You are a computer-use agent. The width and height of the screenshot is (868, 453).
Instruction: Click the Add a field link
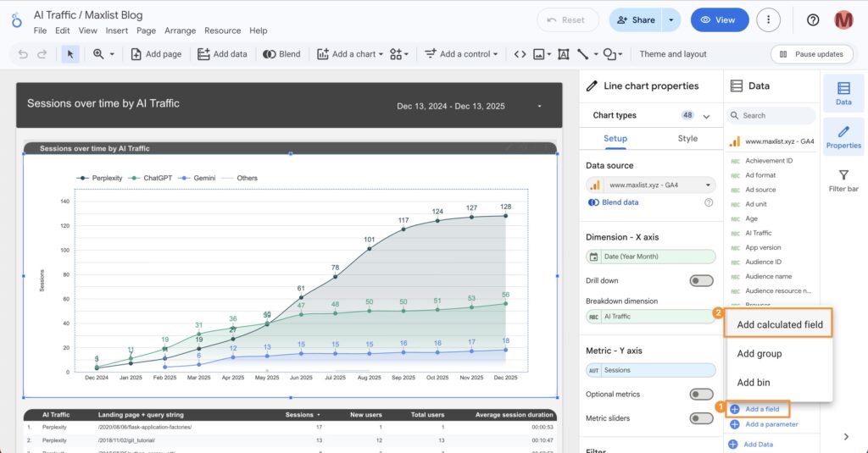(x=762, y=409)
